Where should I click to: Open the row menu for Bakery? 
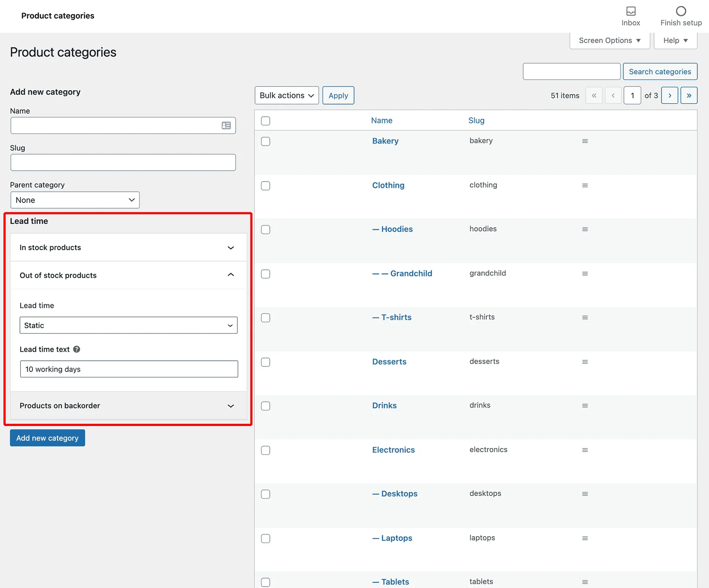click(585, 141)
